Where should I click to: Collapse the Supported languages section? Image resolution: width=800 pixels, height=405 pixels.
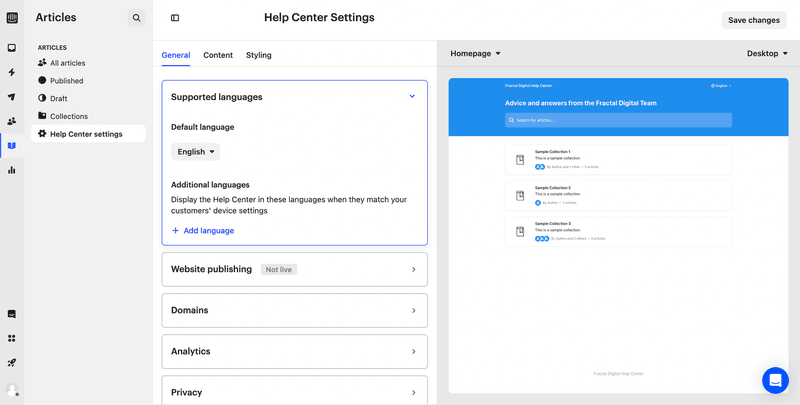pos(412,97)
